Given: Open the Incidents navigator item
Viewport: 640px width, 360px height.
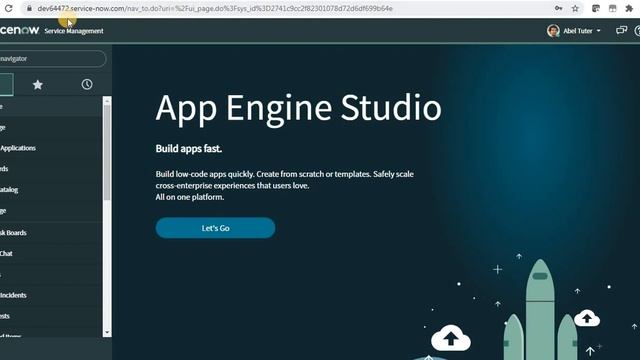Looking at the screenshot, I should click(x=13, y=295).
